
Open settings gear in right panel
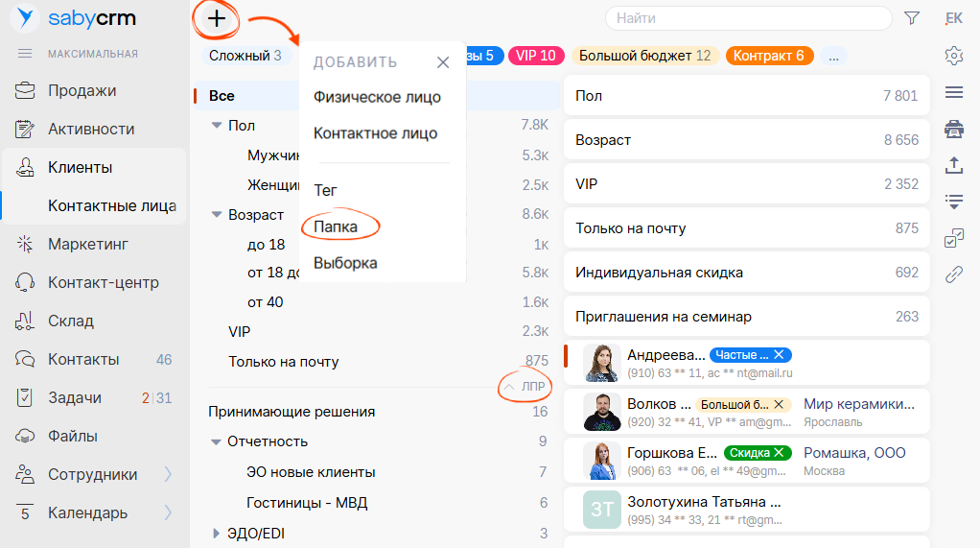click(x=953, y=56)
